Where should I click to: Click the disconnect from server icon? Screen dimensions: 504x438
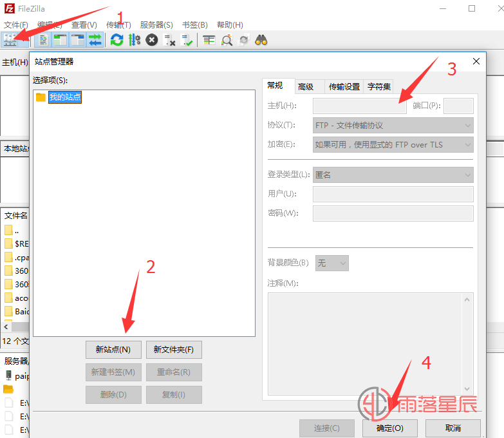tap(169, 40)
